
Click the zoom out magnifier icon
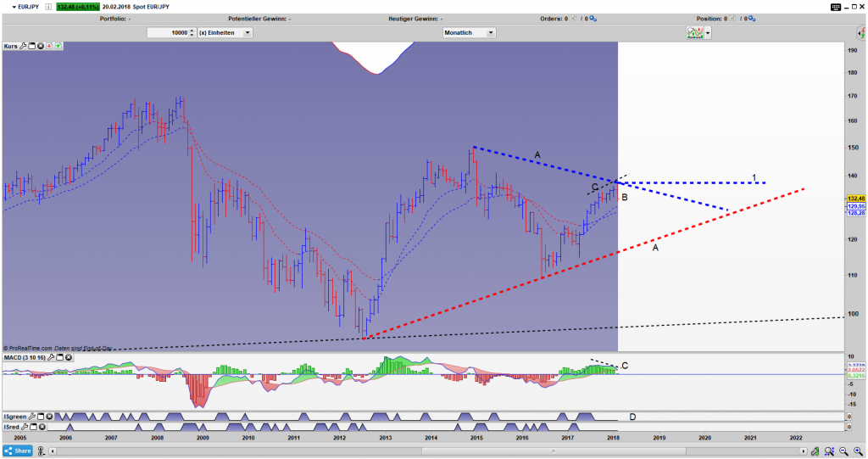(x=843, y=451)
